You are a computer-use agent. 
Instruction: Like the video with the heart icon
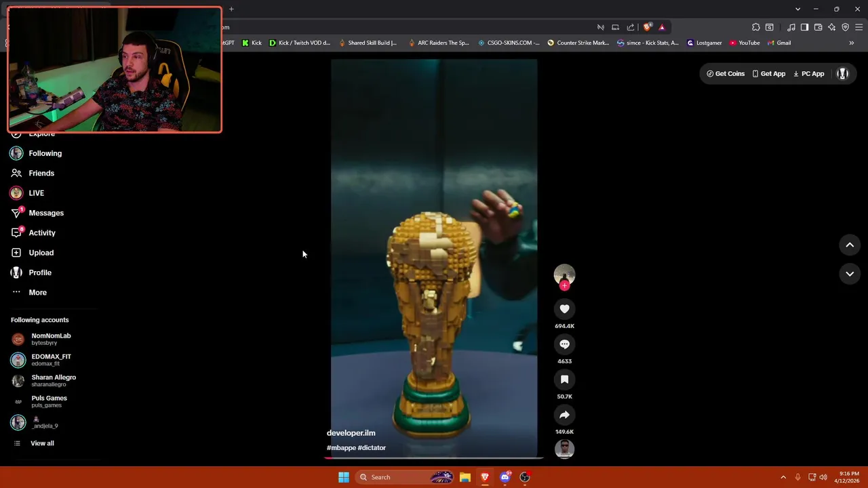tap(564, 309)
